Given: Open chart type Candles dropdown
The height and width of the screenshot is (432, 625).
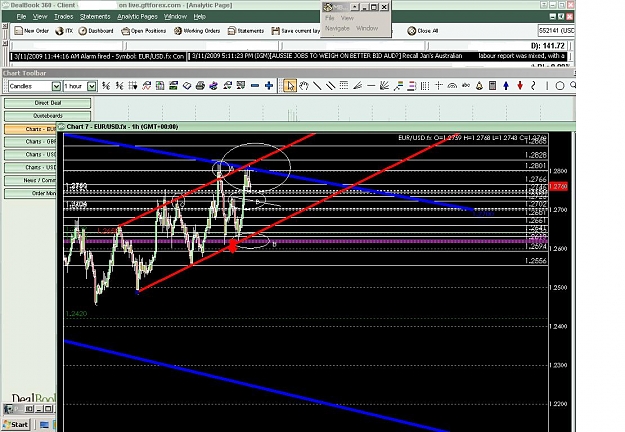Looking at the screenshot, I should 56,86.
